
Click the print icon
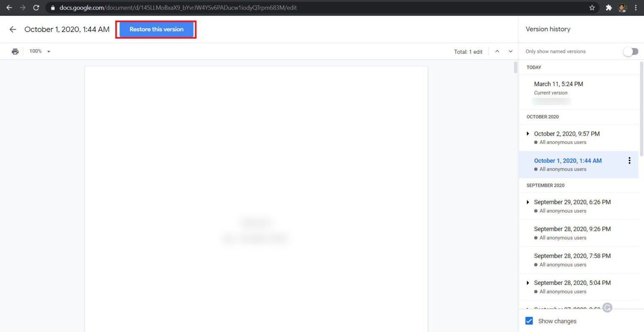[15, 52]
